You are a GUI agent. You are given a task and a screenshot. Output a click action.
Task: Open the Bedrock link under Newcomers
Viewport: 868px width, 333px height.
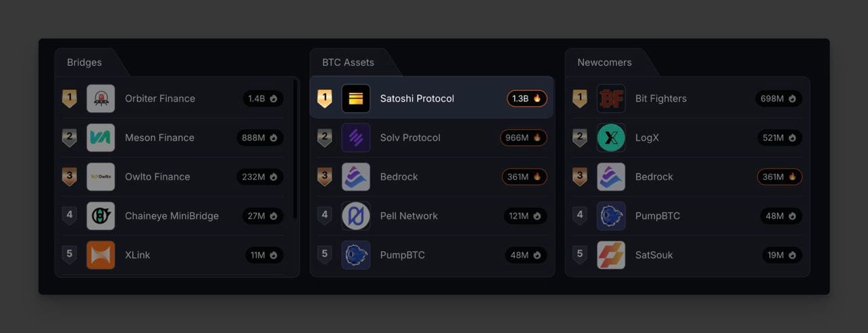pos(654,177)
